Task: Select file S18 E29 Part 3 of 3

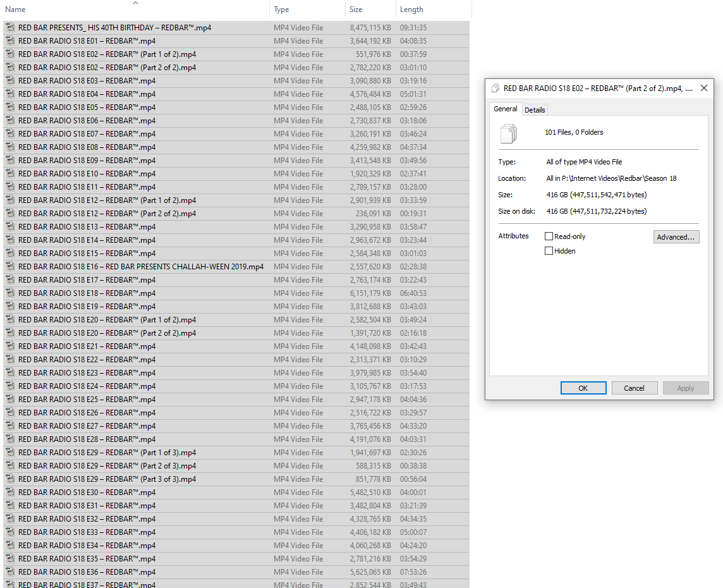Action: (236, 479)
